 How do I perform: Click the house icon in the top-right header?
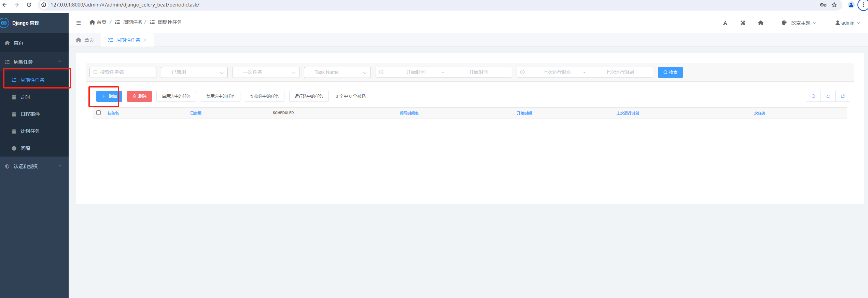pos(761,23)
